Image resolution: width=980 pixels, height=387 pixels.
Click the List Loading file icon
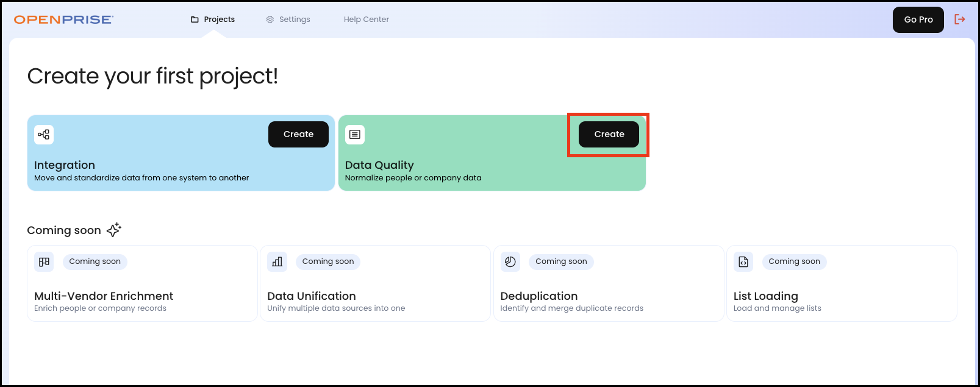743,262
